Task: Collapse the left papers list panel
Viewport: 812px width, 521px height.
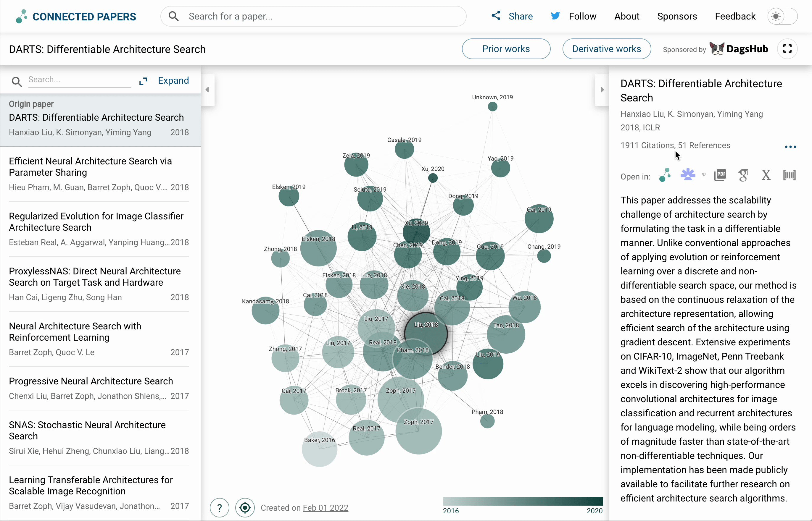Action: click(x=207, y=90)
